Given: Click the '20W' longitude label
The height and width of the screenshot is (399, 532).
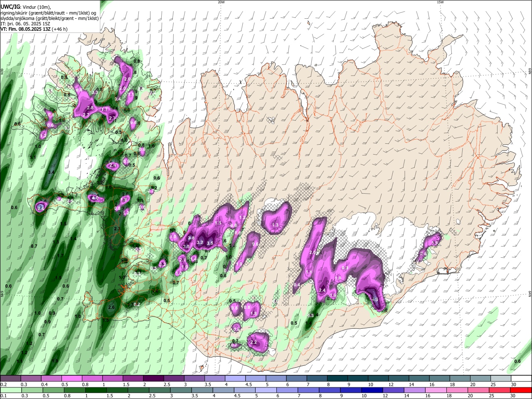Looking at the screenshot, I should (221, 2).
